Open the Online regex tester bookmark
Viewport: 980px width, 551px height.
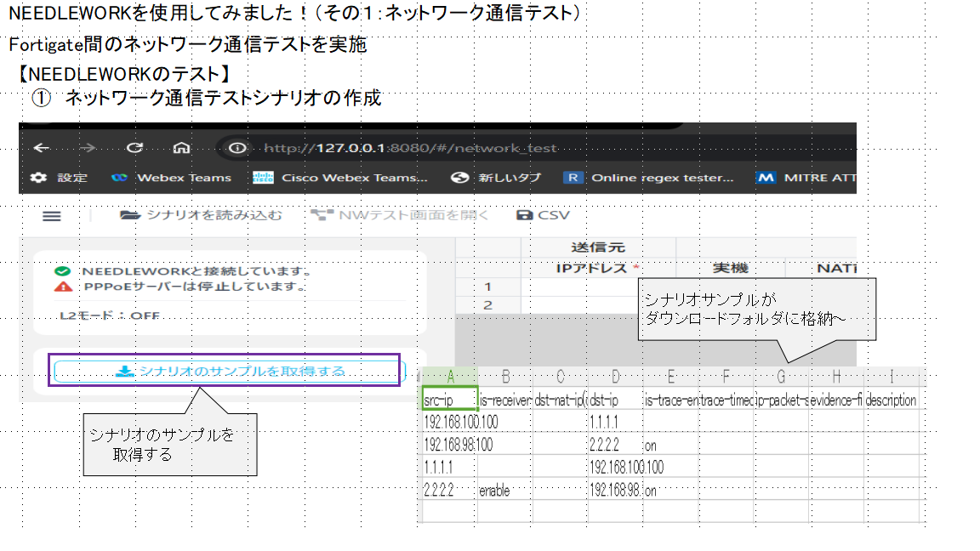[x=649, y=178]
